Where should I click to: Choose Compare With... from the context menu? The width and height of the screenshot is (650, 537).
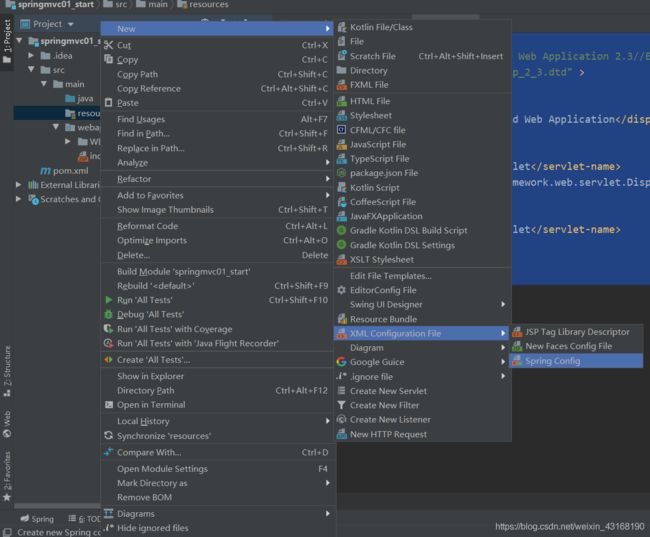(x=217, y=452)
